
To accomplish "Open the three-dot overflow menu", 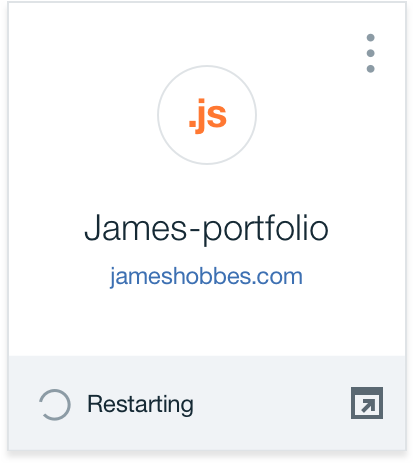I will [370, 53].
